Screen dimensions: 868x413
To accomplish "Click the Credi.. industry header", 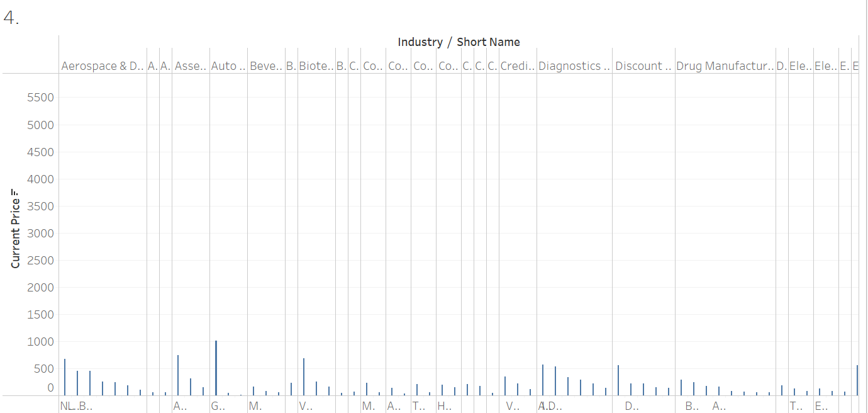I will (x=517, y=66).
